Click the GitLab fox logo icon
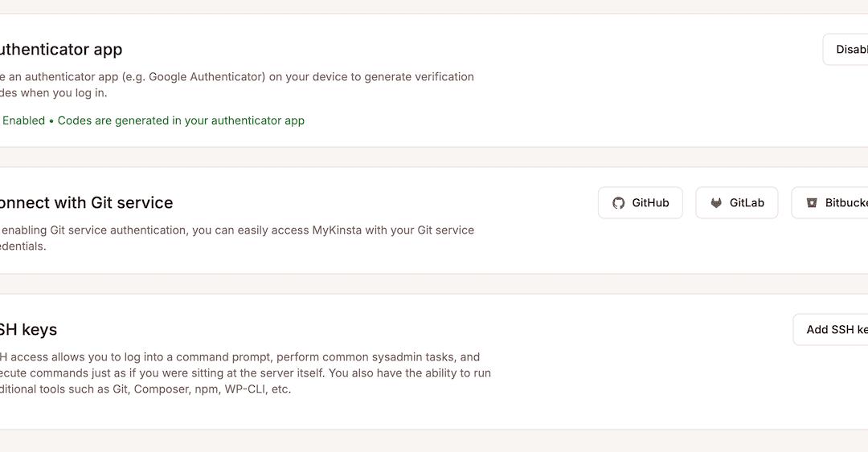868x452 pixels. [716, 203]
